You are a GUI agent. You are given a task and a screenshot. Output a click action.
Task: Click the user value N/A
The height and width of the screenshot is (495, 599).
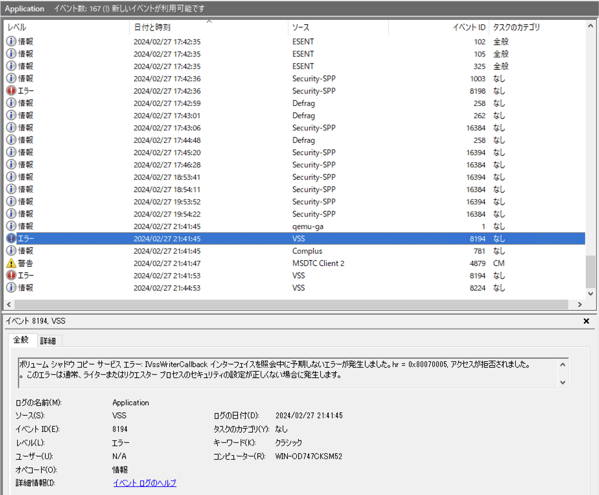point(119,456)
